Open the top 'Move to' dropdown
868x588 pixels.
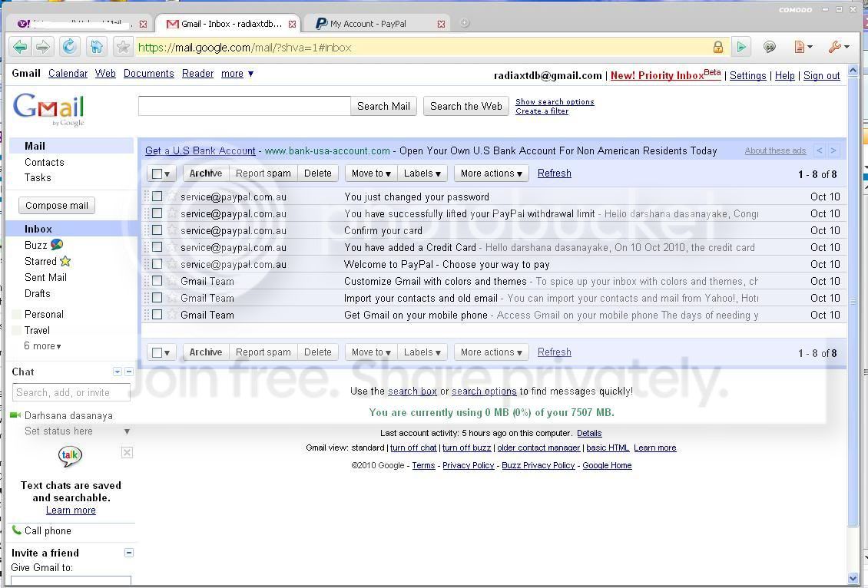[x=371, y=173]
